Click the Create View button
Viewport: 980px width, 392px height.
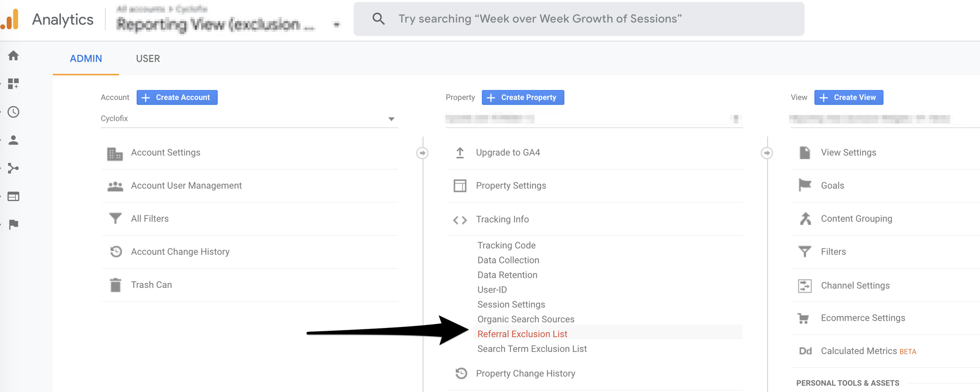[x=849, y=98]
